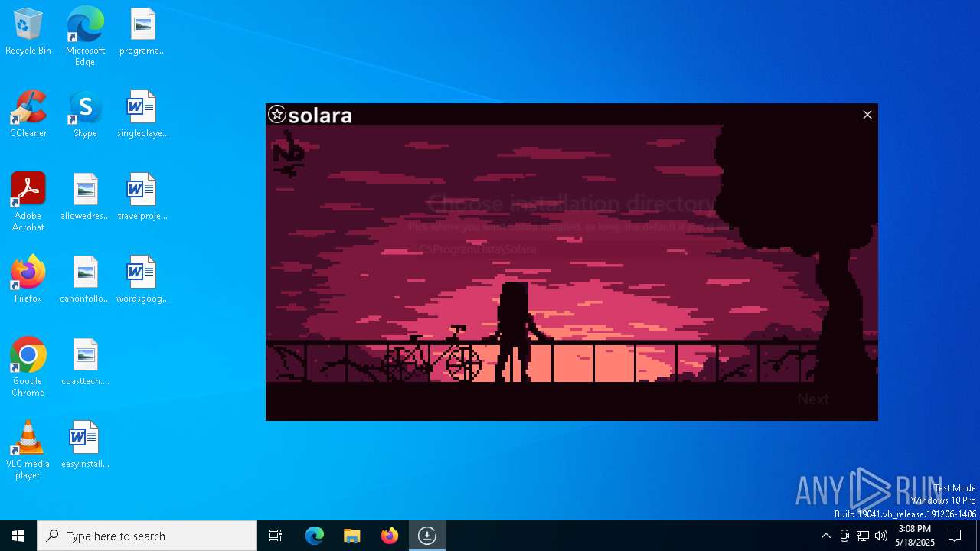
Task: Select the CCleaner desktop shortcut
Action: (x=28, y=115)
